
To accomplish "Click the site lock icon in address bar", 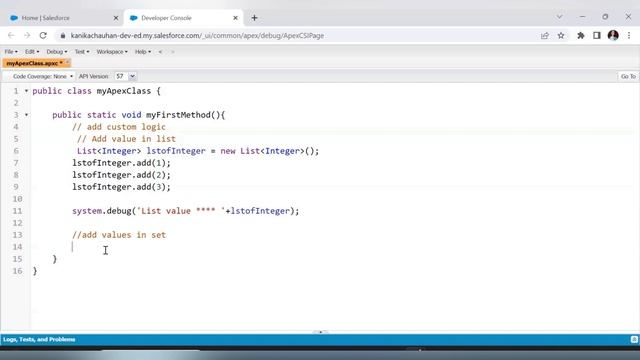I will click(x=62, y=36).
